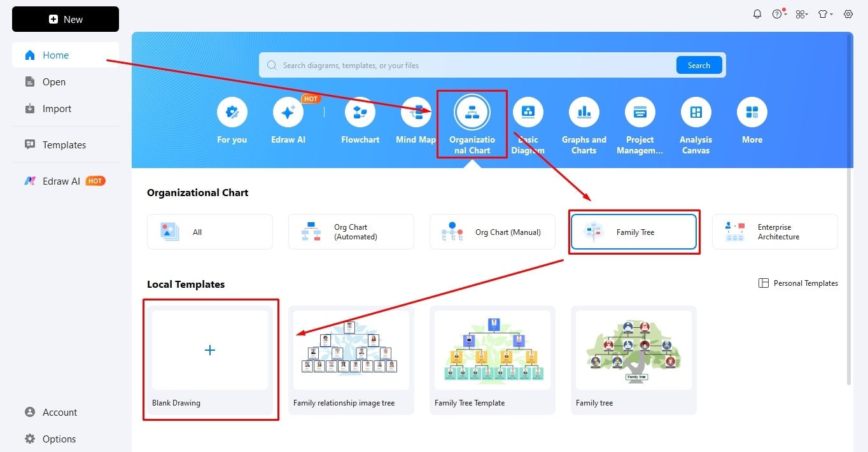Click the Options gear icon in sidebar
The width and height of the screenshot is (868, 452).
[x=30, y=439]
